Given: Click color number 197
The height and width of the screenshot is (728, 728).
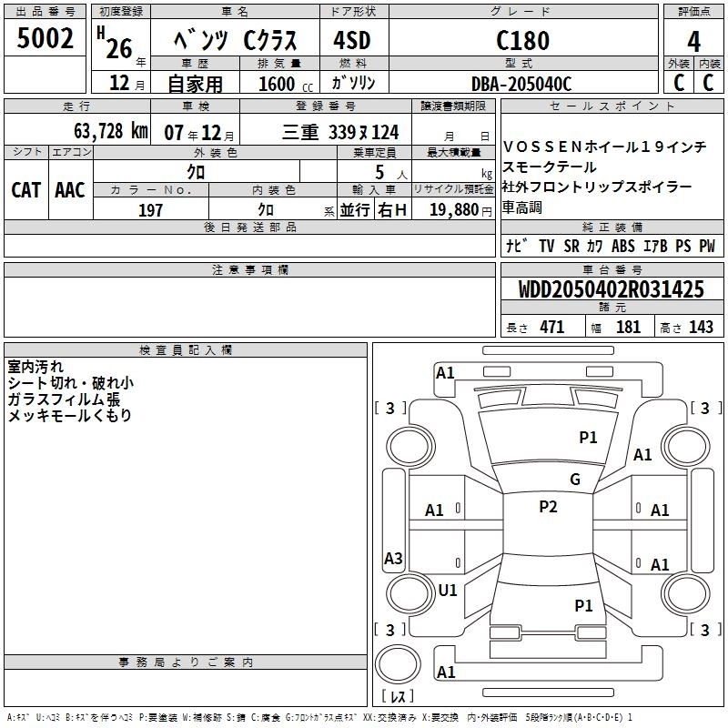Looking at the screenshot, I should pyautogui.click(x=150, y=210).
